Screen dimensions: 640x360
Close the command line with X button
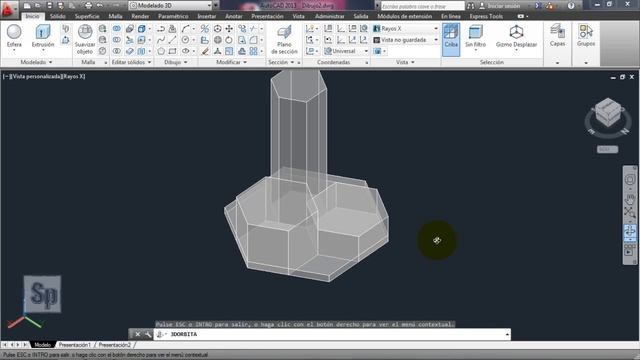[x=138, y=334]
